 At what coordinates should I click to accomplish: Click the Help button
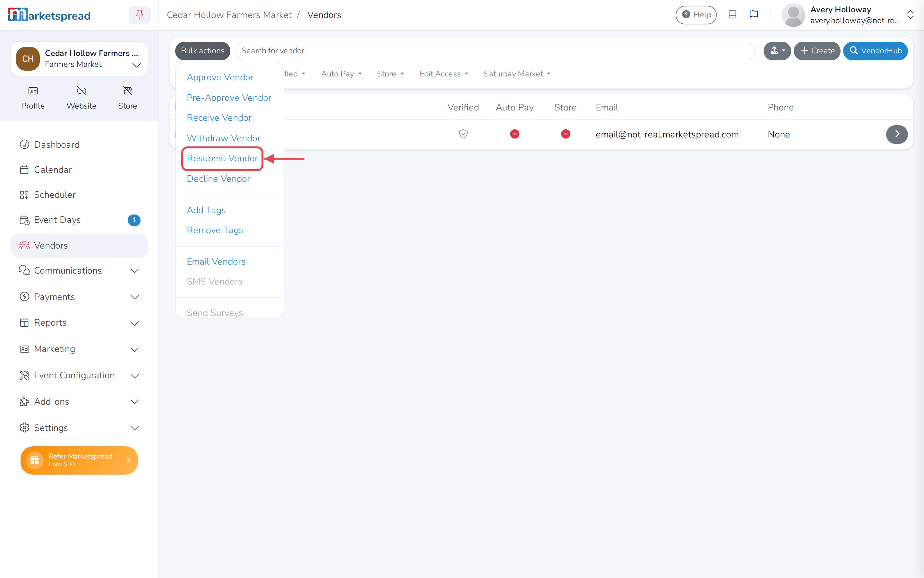pyautogui.click(x=696, y=15)
